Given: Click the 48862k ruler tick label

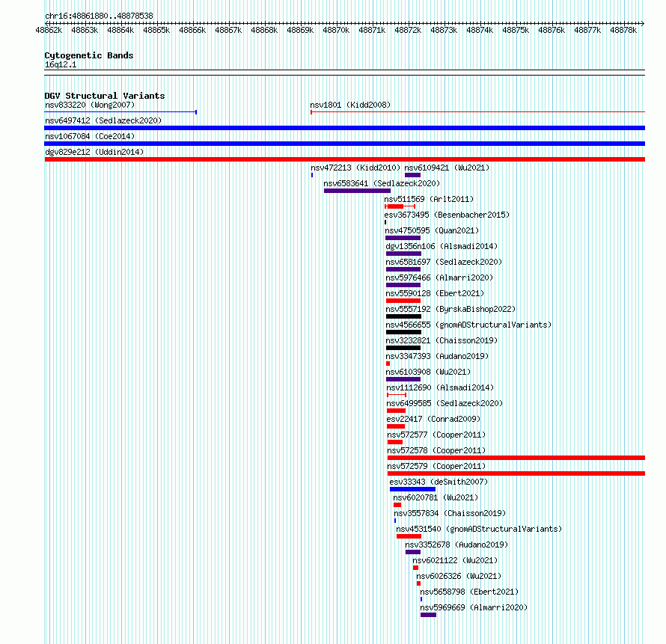Looking at the screenshot, I should click(49, 30).
